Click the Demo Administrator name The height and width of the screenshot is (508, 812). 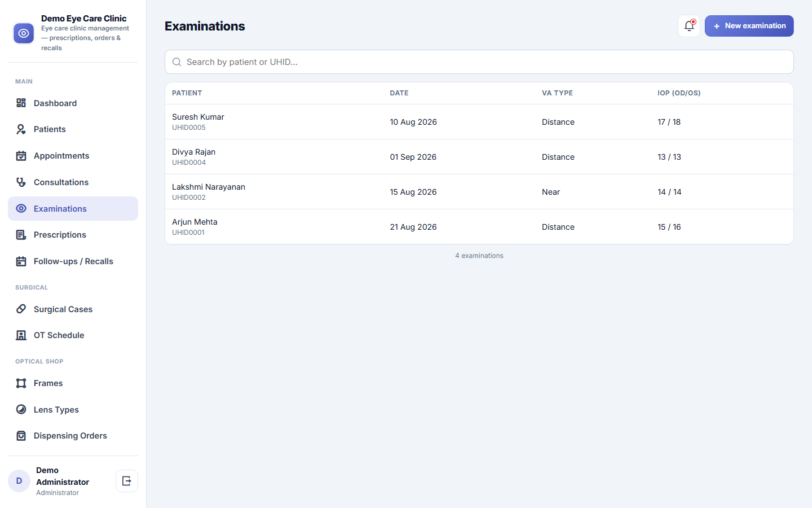coord(63,476)
